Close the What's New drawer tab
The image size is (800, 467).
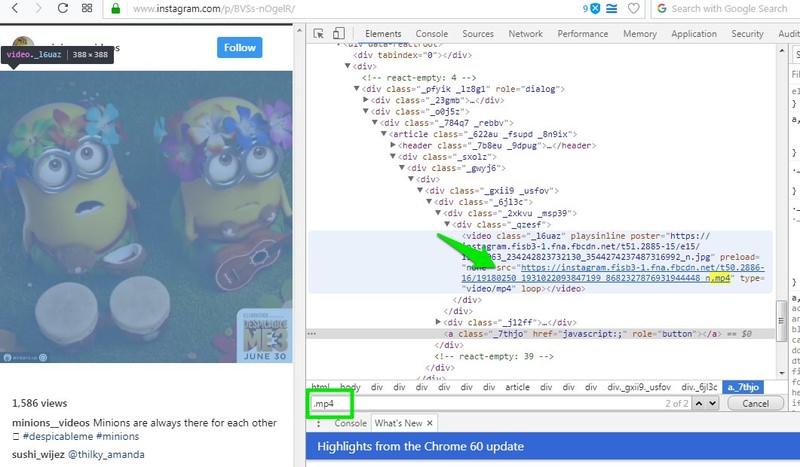click(x=433, y=423)
